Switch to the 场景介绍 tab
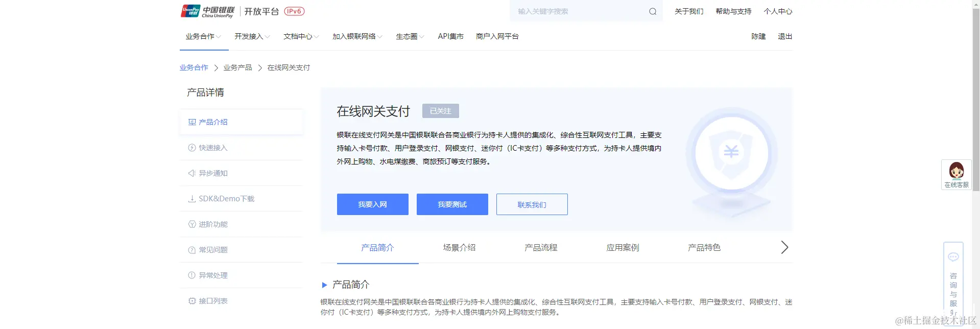This screenshot has width=980, height=329. point(459,248)
